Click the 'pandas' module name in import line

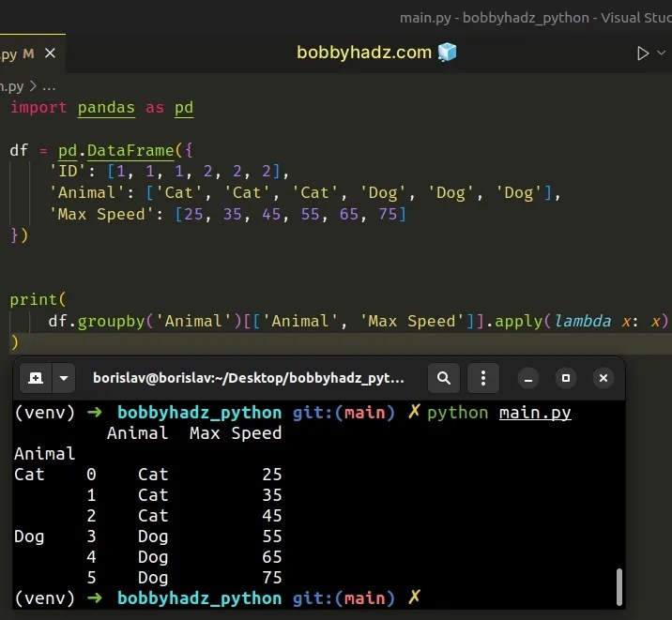[x=106, y=108]
